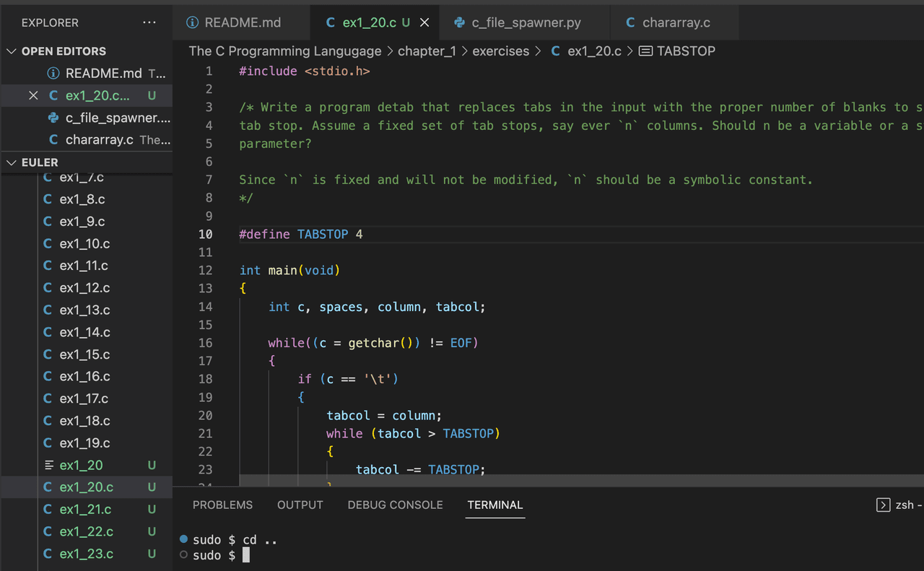This screenshot has width=924, height=571.
Task: Open file ex1_14.c in explorer
Action: click(x=85, y=332)
